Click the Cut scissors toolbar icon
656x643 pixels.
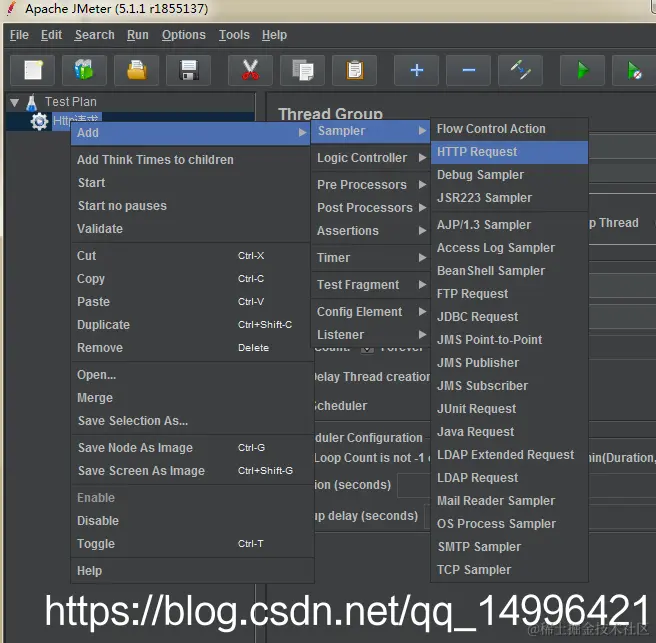250,70
